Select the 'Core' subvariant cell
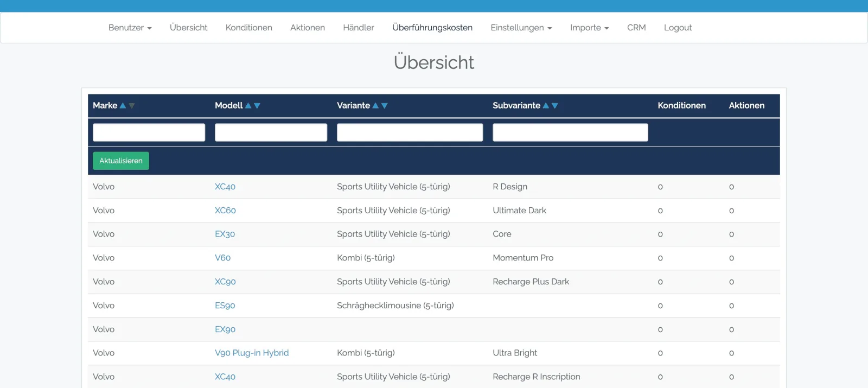868x388 pixels. pos(502,234)
